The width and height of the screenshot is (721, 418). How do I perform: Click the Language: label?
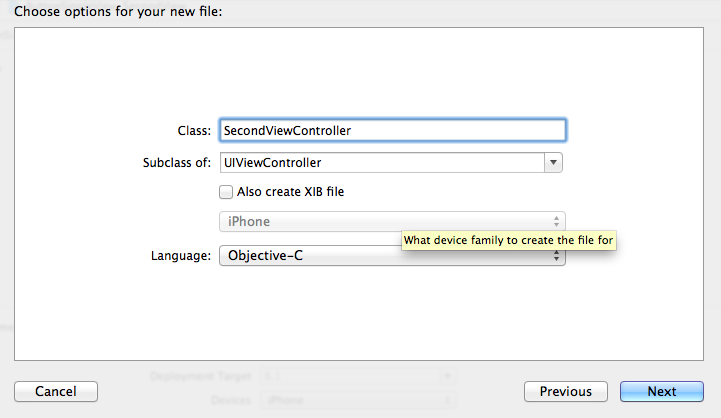(x=180, y=256)
